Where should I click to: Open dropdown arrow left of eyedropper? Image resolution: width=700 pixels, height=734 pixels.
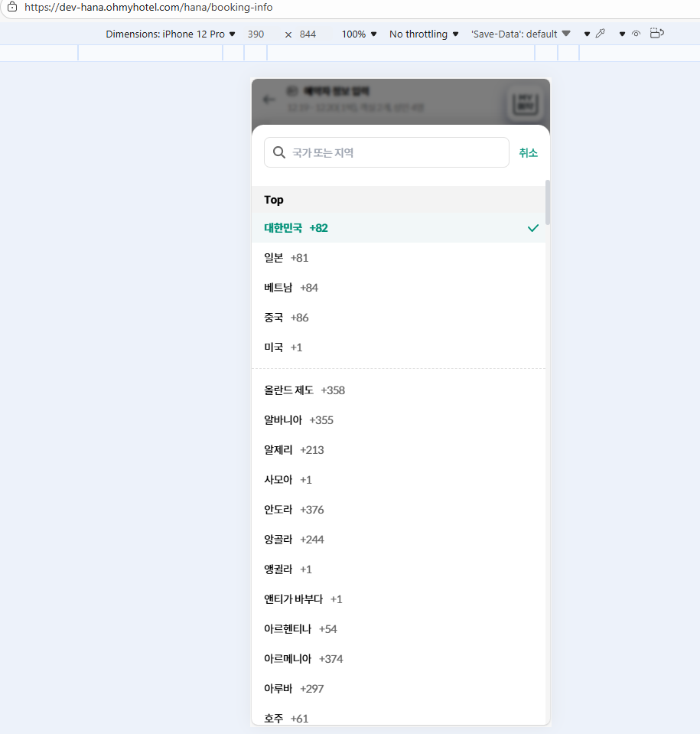point(587,34)
